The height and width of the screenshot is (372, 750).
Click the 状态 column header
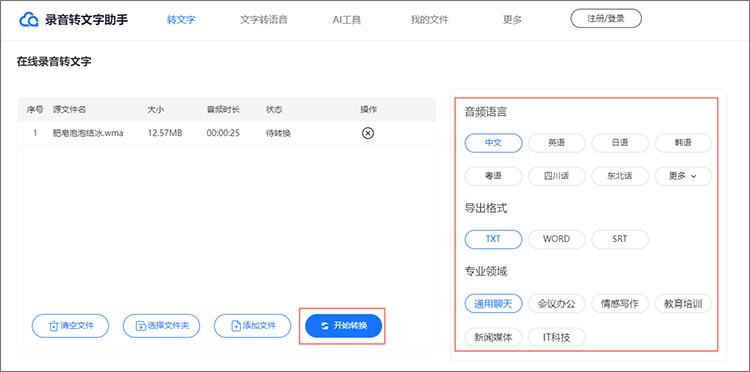click(x=274, y=109)
